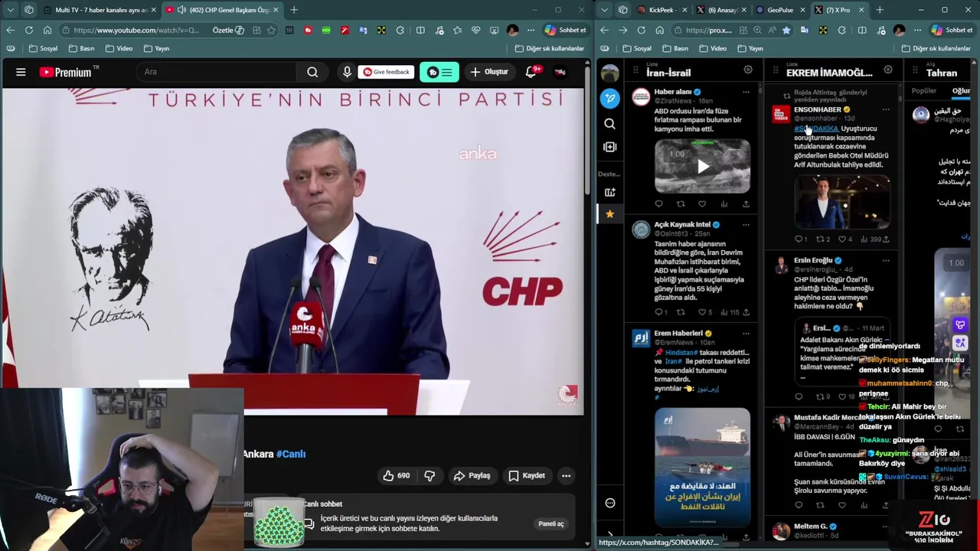Image resolution: width=980 pixels, height=551 pixels.
Task: Open Ersin Eroğlu post more options
Action: [886, 260]
